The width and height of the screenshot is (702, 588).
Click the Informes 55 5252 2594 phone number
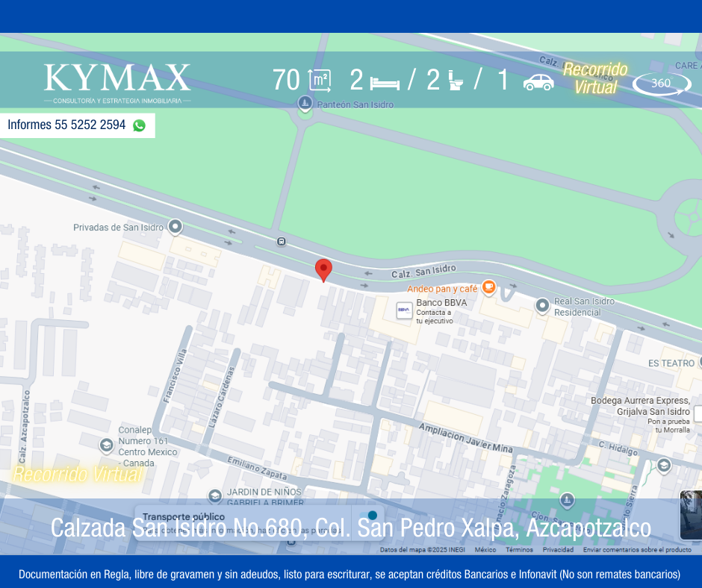(66, 125)
